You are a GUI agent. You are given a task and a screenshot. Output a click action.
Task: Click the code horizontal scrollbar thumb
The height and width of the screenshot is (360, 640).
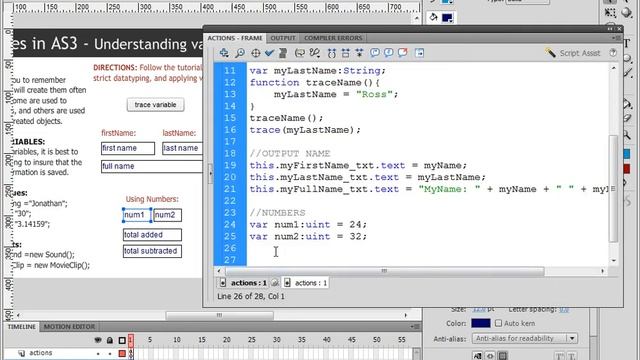click(384, 271)
